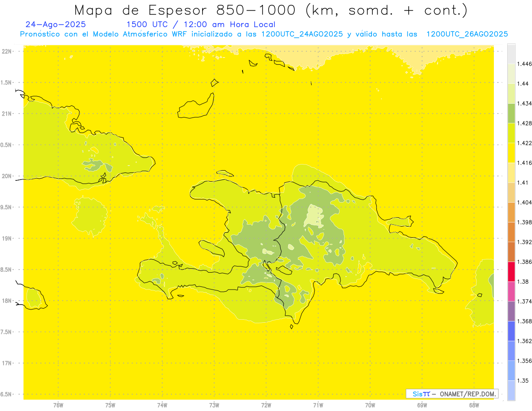Click legend value '1.398'
Viewport: 532px width, 411px height.
(524, 222)
